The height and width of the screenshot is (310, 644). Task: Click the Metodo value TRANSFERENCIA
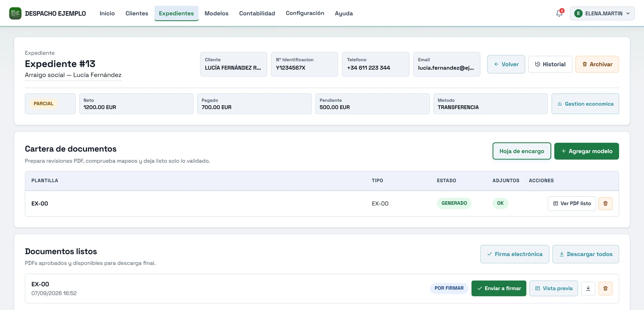click(x=458, y=107)
